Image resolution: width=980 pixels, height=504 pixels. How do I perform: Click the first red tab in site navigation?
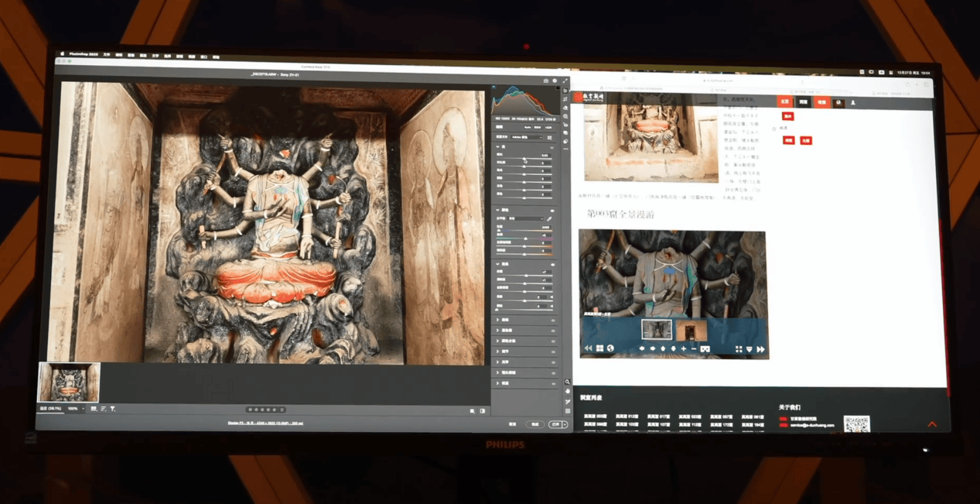784,102
